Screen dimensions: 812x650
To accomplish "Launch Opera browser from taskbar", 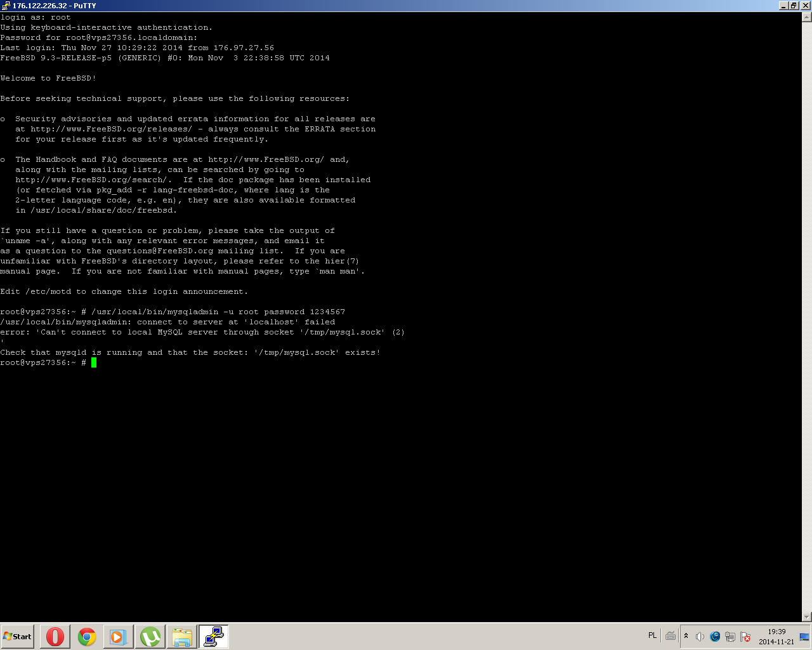I will coord(55,636).
